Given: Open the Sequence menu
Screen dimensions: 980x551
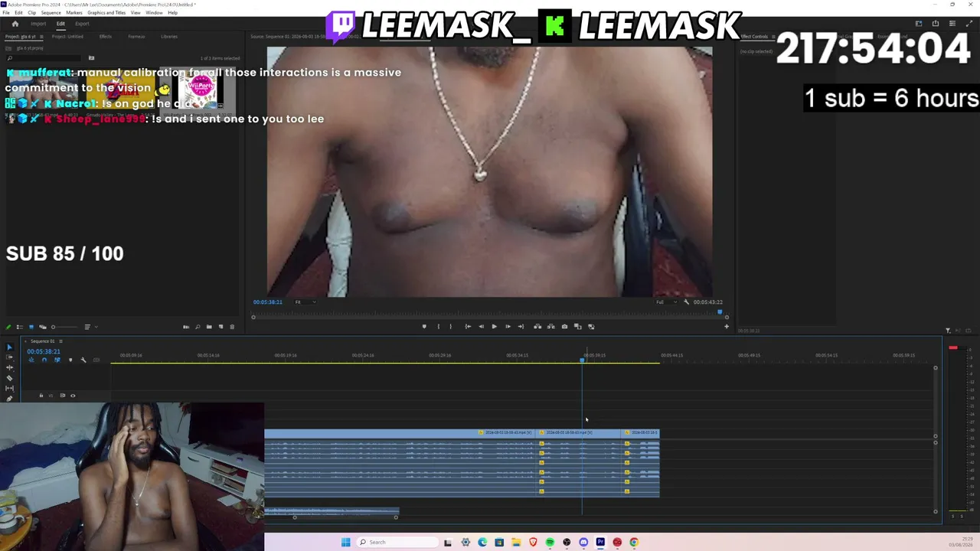Looking at the screenshot, I should (x=51, y=13).
